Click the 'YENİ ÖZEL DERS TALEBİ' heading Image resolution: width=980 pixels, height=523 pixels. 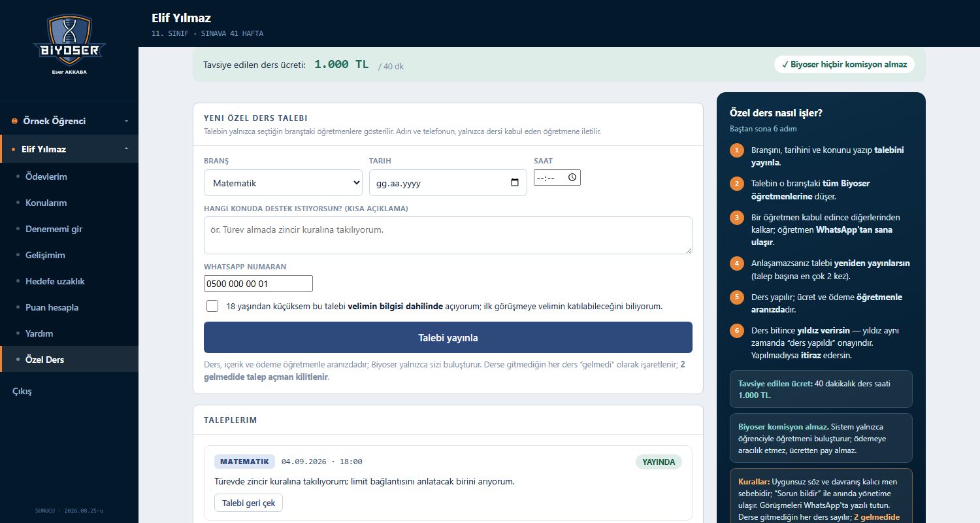click(x=255, y=118)
